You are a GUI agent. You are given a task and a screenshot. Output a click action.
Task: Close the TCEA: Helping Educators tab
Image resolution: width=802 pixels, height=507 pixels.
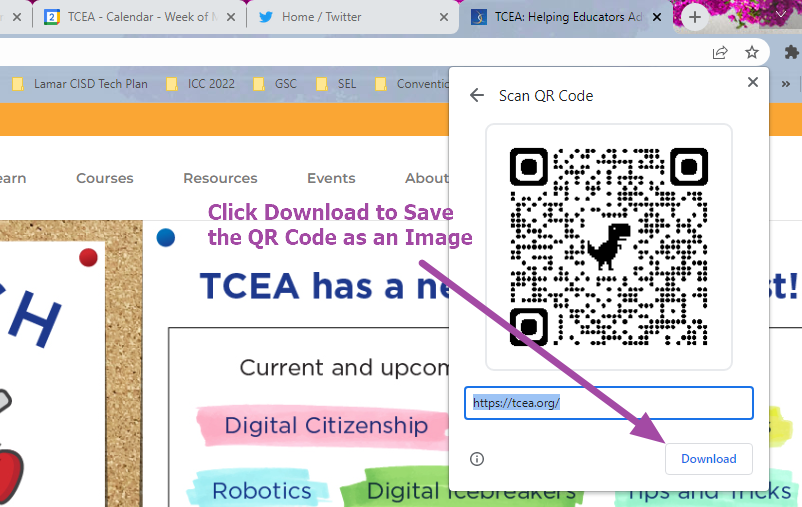pyautogui.click(x=657, y=17)
